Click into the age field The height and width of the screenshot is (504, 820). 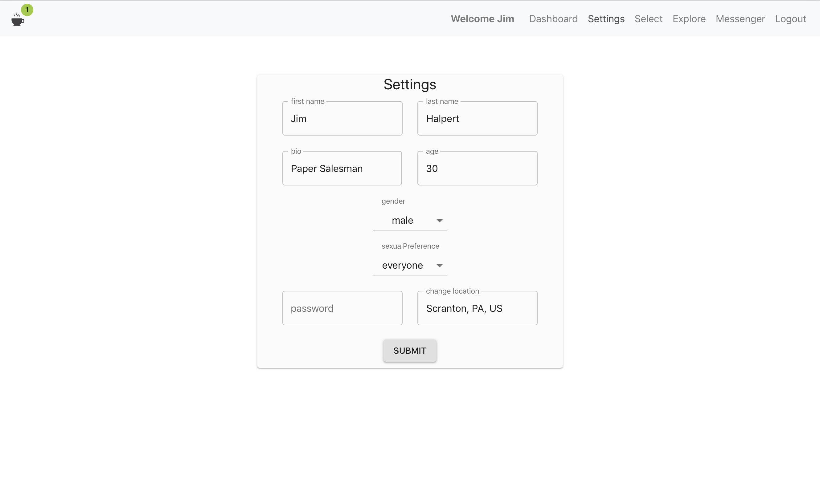click(477, 169)
